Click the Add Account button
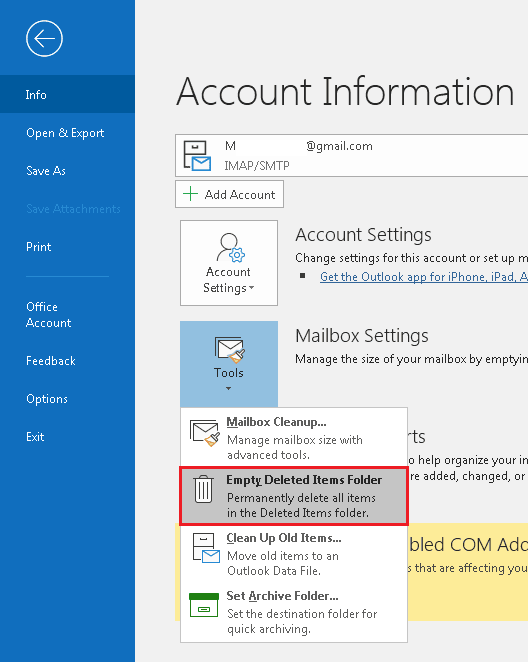 (229, 194)
